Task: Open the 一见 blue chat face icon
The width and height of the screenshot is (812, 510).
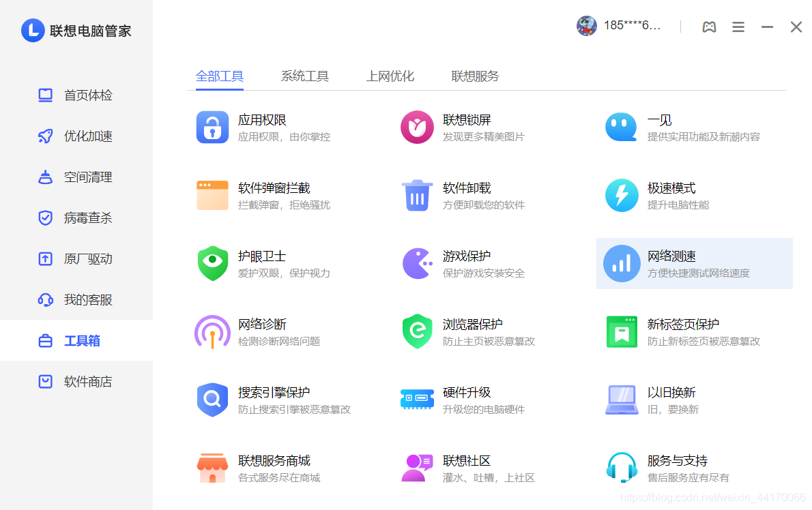Action: coord(621,127)
